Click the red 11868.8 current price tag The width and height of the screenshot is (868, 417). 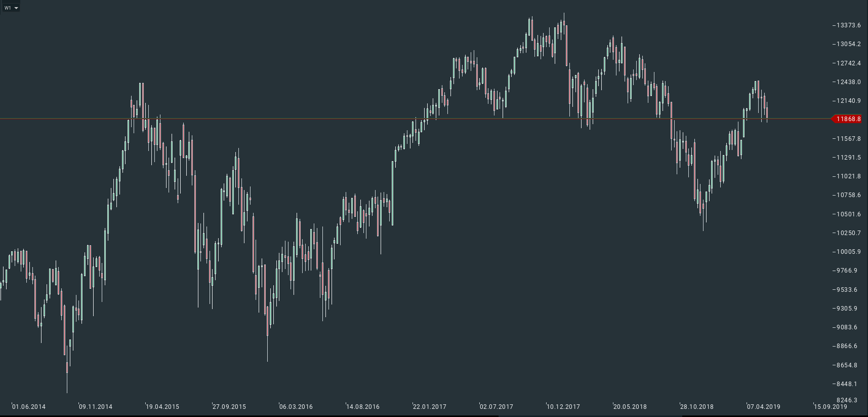848,119
